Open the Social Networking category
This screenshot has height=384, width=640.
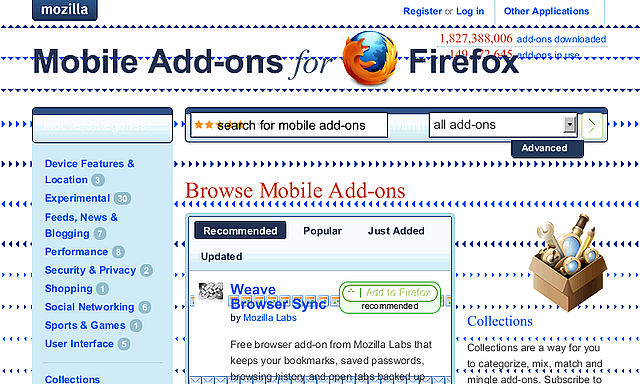click(x=89, y=307)
